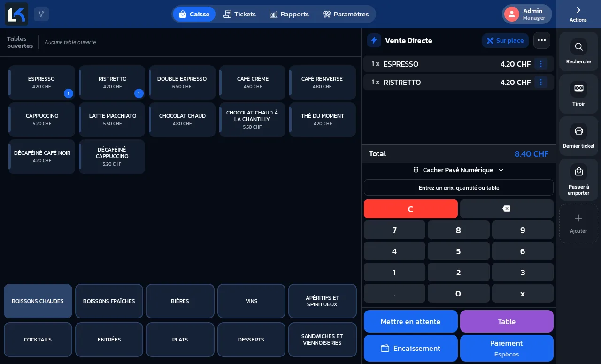Open the cash drawer Tiroir icon
The width and height of the screenshot is (601, 364).
(578, 89)
